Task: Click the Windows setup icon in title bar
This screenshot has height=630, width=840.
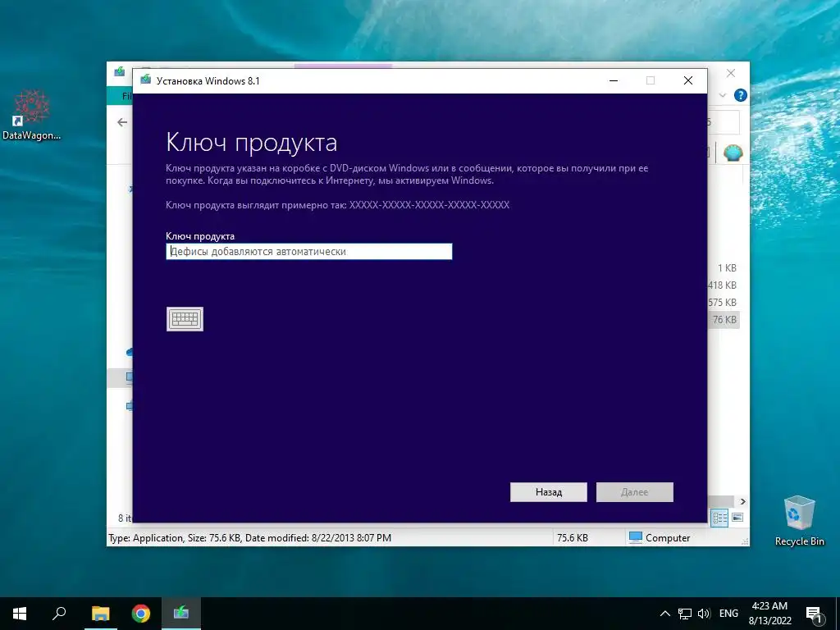Action: click(146, 80)
